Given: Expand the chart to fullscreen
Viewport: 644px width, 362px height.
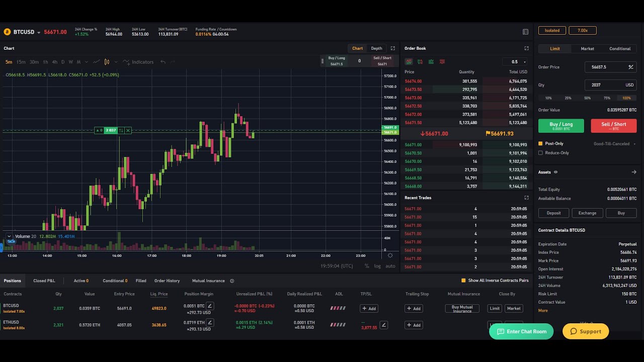Looking at the screenshot, I should click(x=393, y=48).
